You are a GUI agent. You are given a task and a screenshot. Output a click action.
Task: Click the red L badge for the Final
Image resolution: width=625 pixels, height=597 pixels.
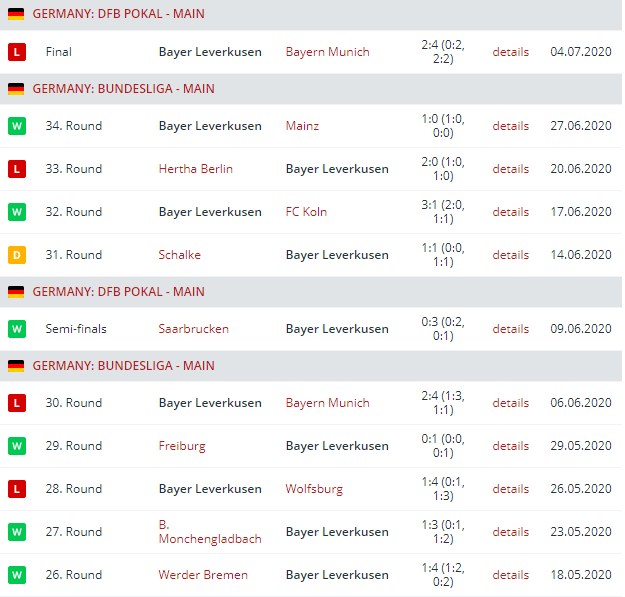(x=16, y=52)
